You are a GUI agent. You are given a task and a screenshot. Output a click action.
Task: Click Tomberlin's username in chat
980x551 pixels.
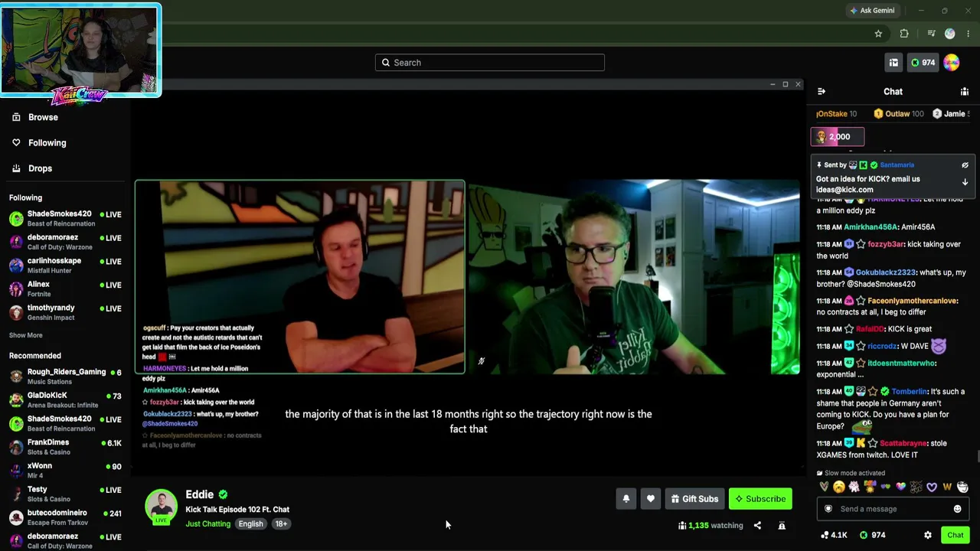909,392
